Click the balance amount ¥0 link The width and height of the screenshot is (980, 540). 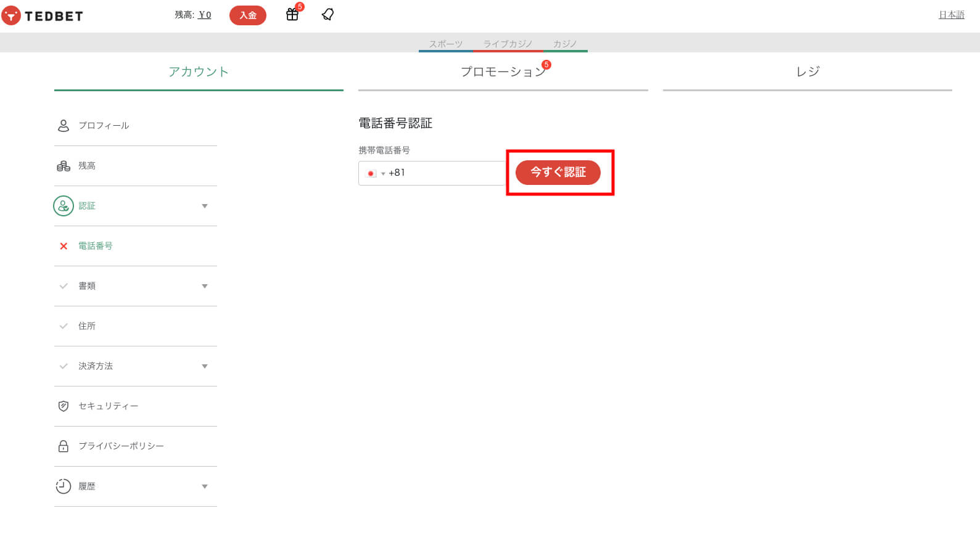tap(205, 15)
